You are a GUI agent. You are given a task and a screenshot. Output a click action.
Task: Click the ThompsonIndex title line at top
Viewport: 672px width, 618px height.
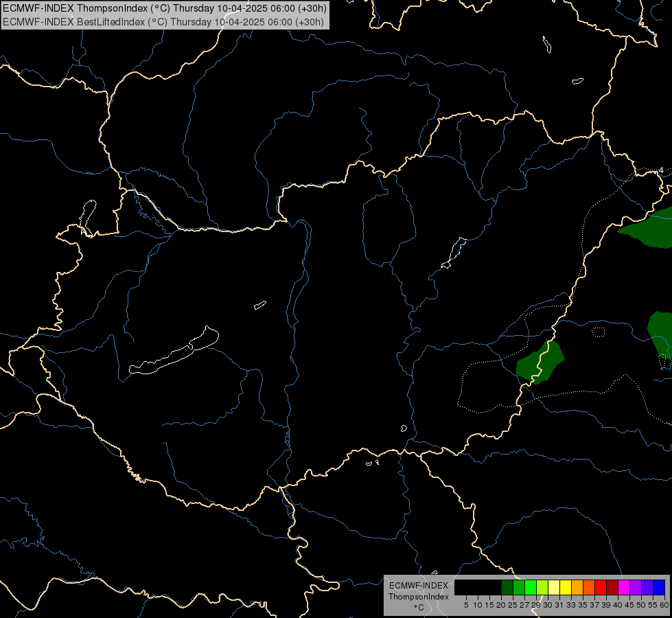[165, 8]
